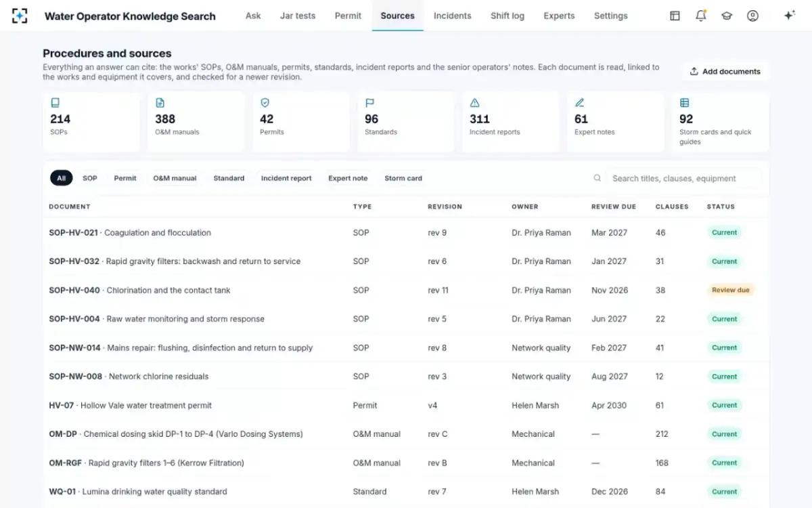
Task: Sort by the REVIEW DUE column header
Action: pyautogui.click(x=614, y=207)
